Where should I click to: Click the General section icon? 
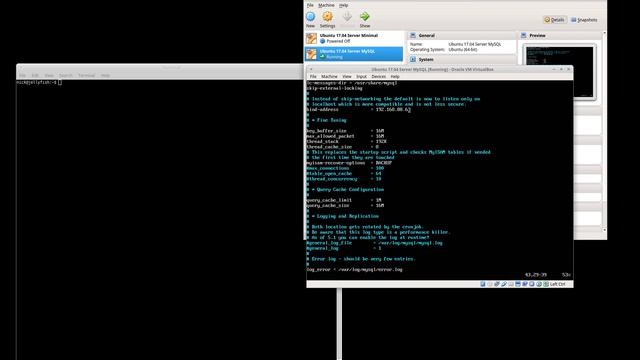(413, 36)
